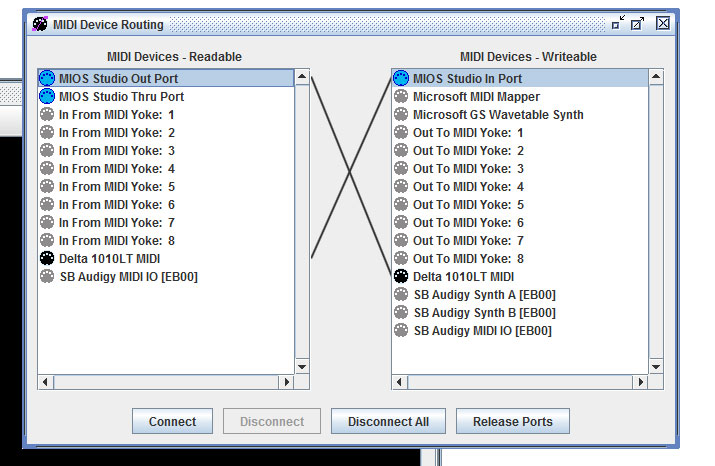Click the window icon in the title bar
The width and height of the screenshot is (715, 466).
click(40, 24)
